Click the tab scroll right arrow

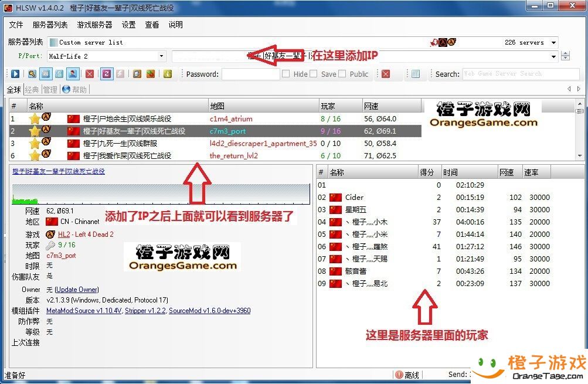pyautogui.click(x=579, y=89)
